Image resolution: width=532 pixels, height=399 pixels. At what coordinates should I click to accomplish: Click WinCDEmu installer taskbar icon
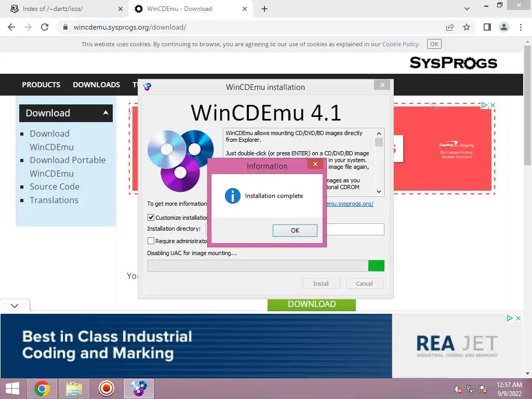click(139, 389)
